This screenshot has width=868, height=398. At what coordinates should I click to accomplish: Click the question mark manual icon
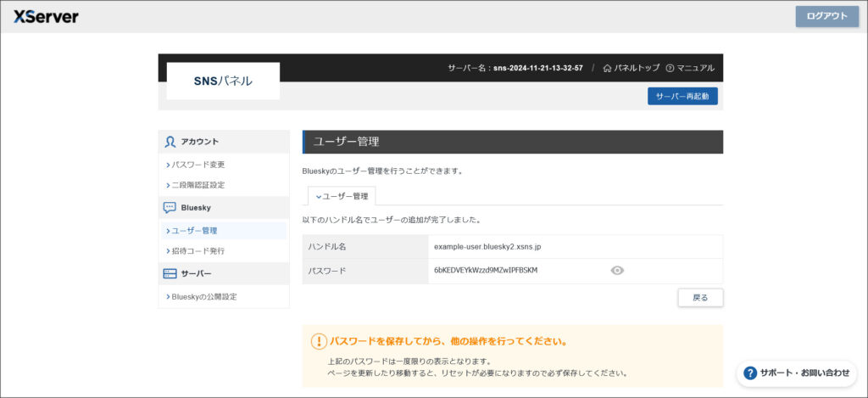(670, 68)
